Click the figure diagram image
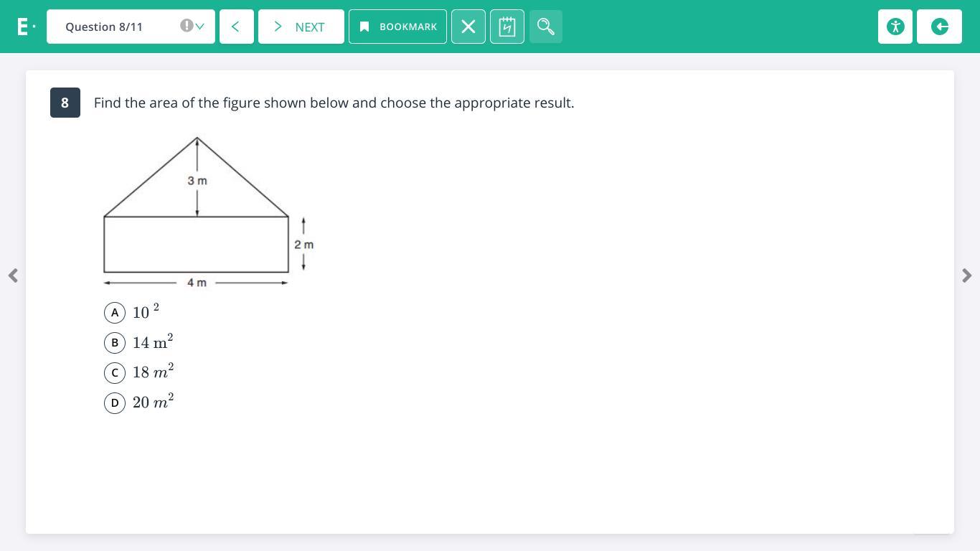980x551 pixels. (209, 212)
